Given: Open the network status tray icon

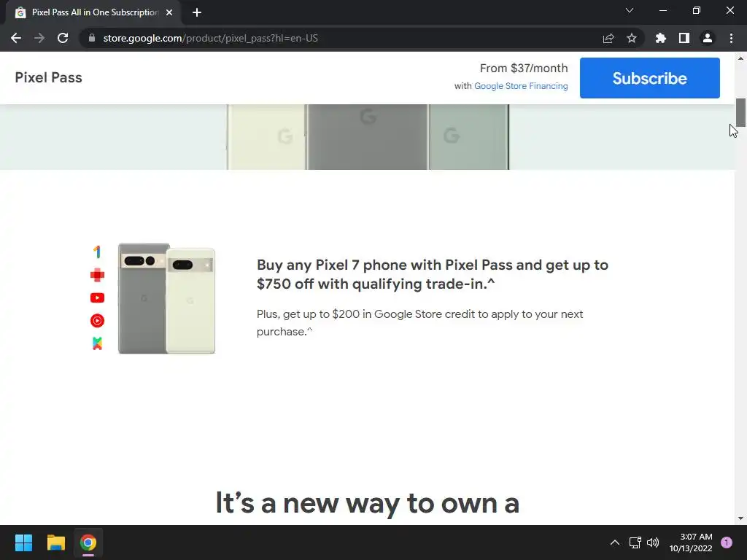Looking at the screenshot, I should [635, 542].
